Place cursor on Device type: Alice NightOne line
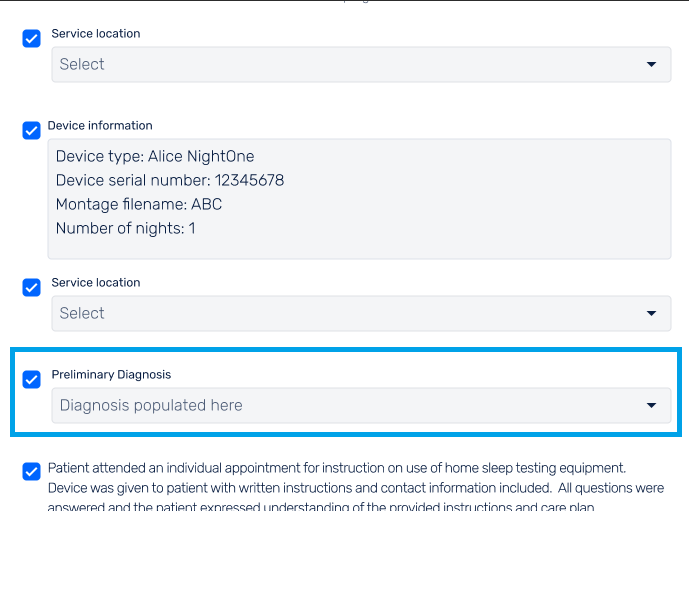The height and width of the screenshot is (592, 689). click(x=155, y=156)
